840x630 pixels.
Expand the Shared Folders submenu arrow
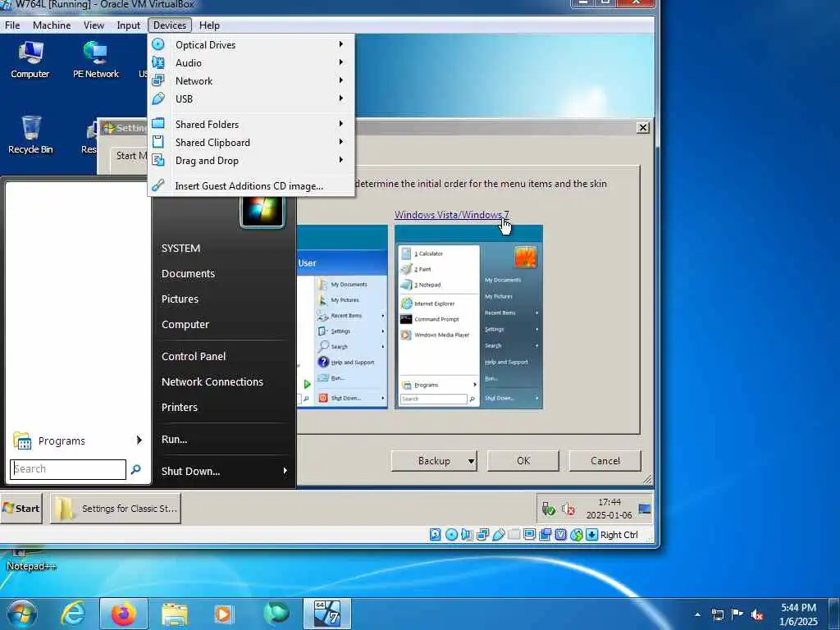340,124
